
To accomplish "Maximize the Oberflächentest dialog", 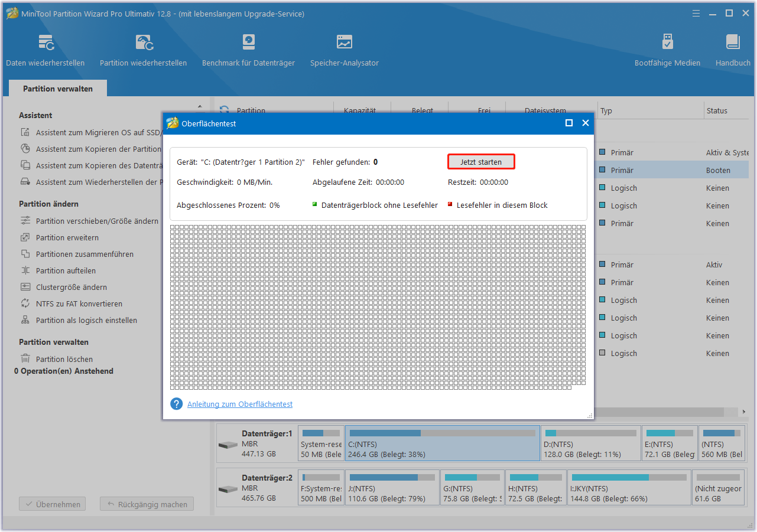I will tap(569, 123).
